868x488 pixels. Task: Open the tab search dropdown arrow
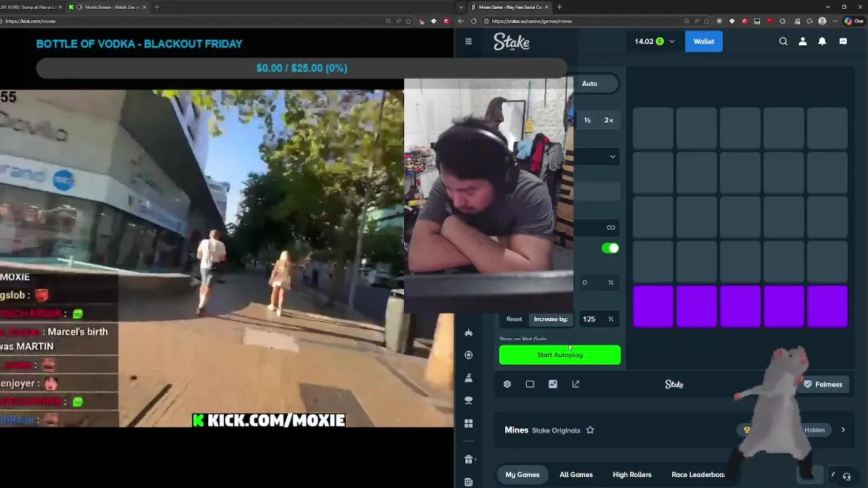click(x=461, y=7)
